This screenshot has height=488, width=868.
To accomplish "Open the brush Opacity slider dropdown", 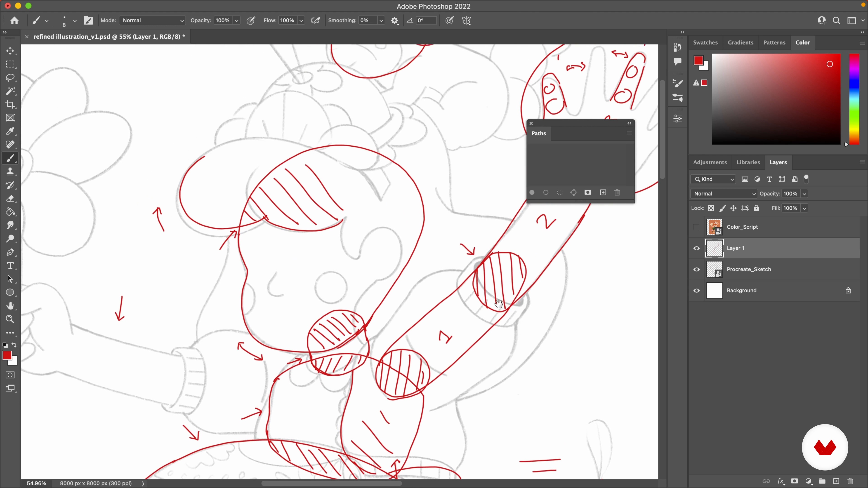I will (237, 21).
